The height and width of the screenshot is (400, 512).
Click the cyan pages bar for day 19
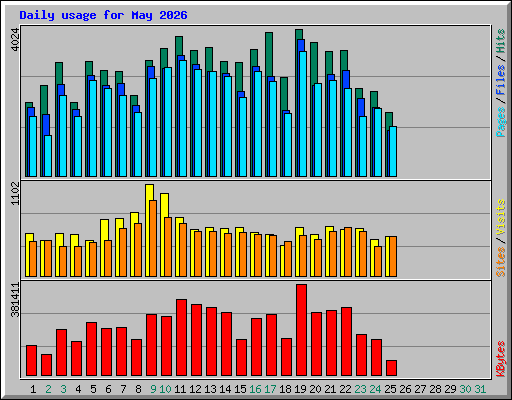pyautogui.click(x=303, y=114)
